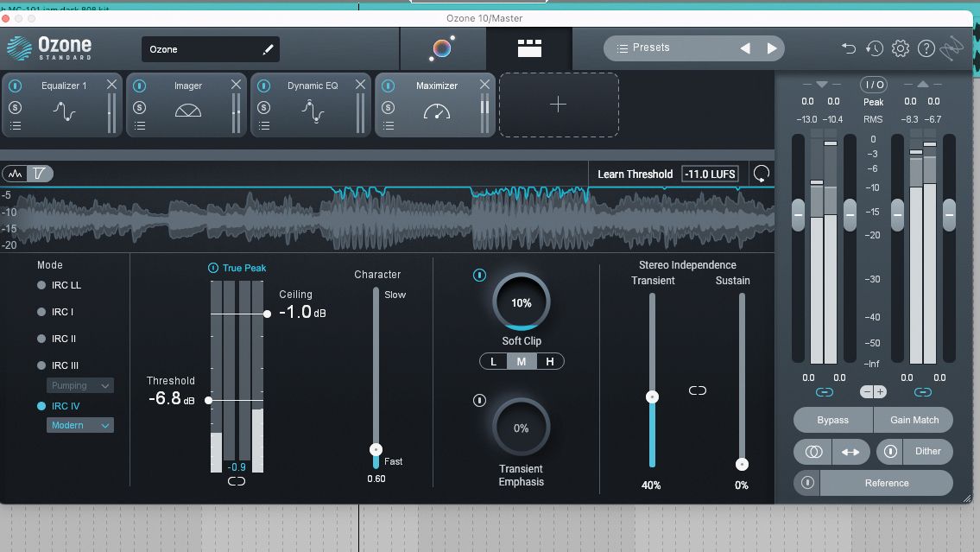Open the Maximizer module settings icon

(x=388, y=126)
